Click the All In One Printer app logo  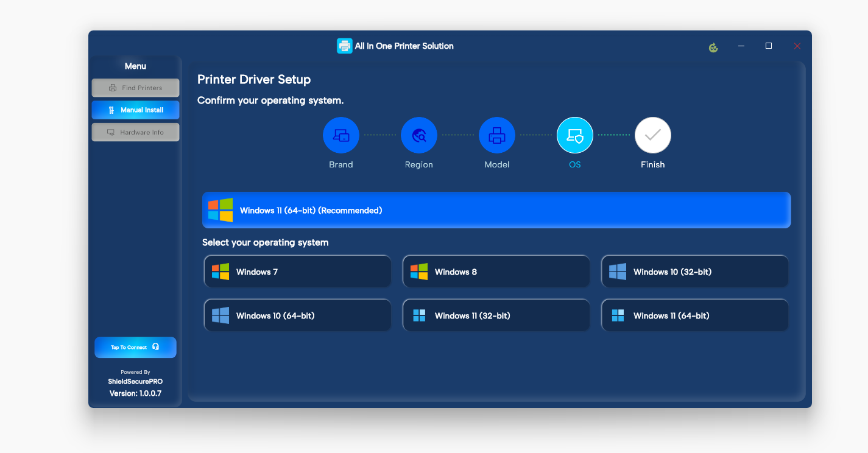pyautogui.click(x=345, y=46)
